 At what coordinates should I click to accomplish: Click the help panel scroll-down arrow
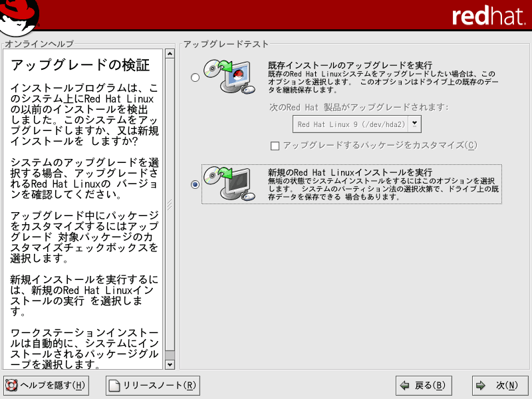click(x=170, y=364)
